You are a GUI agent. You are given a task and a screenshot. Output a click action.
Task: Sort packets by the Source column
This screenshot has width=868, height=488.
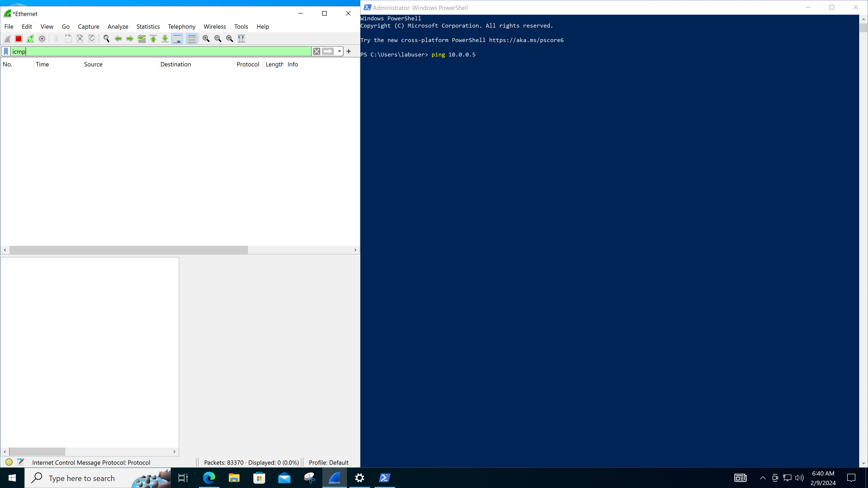(120, 64)
